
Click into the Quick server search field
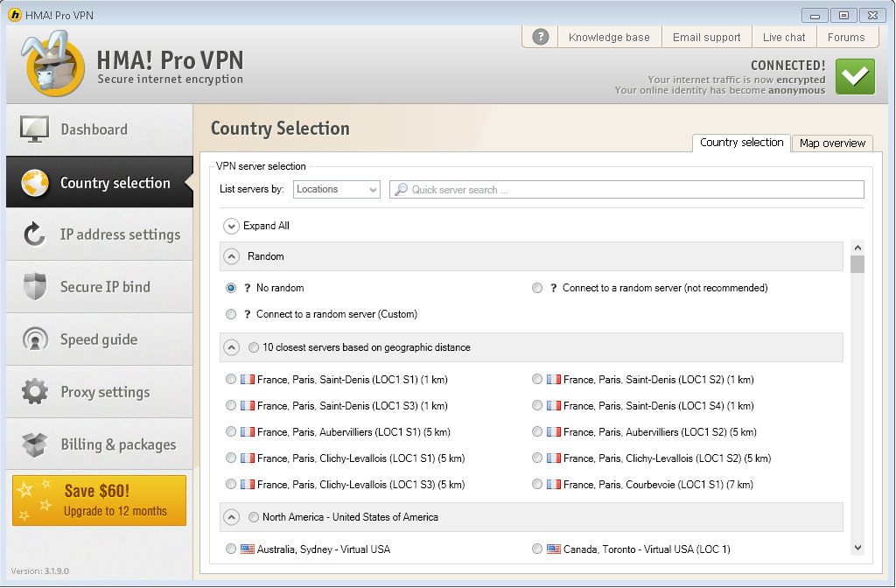click(x=626, y=189)
